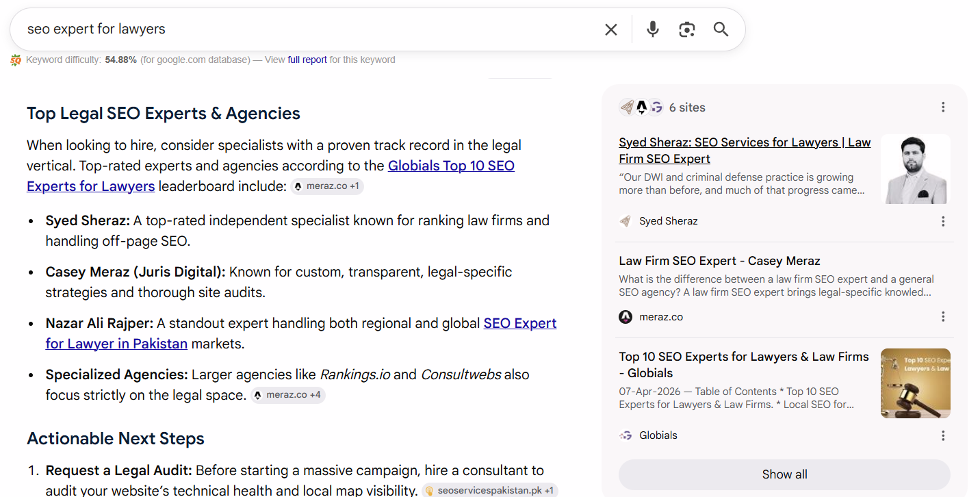Click the bold name 'Nazar Ali Rajper:'
Screen dimensions: 980x497
pyautogui.click(x=99, y=323)
